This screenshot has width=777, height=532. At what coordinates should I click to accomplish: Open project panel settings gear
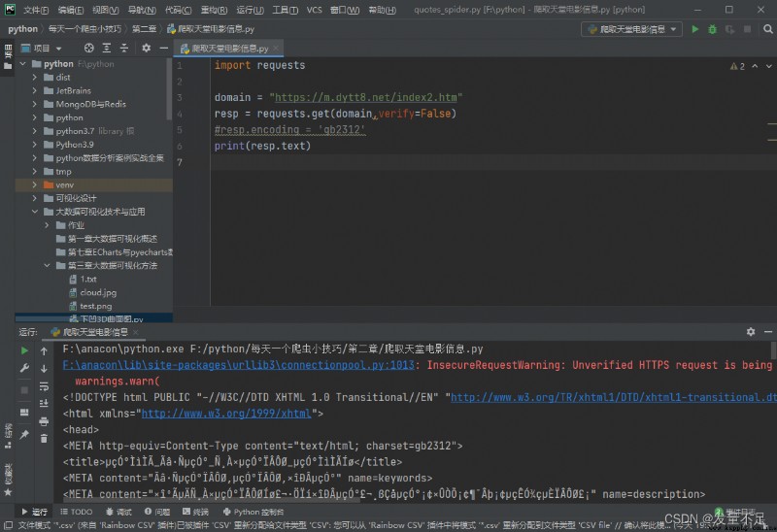tap(147, 48)
